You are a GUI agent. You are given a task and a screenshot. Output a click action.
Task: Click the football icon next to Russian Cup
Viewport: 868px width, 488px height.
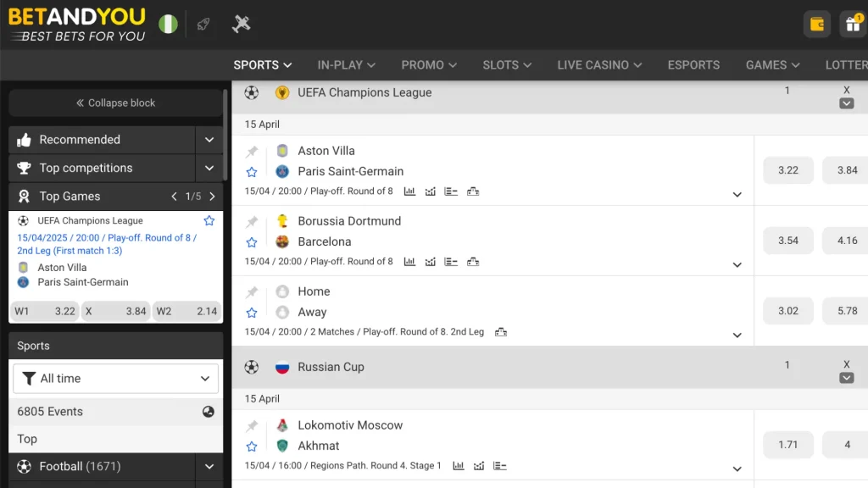pos(251,367)
